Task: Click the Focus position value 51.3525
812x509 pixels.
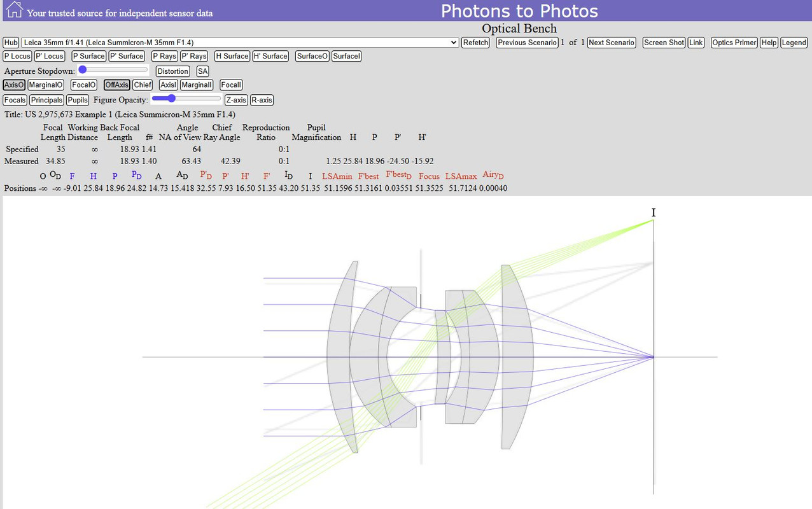Action: point(430,188)
